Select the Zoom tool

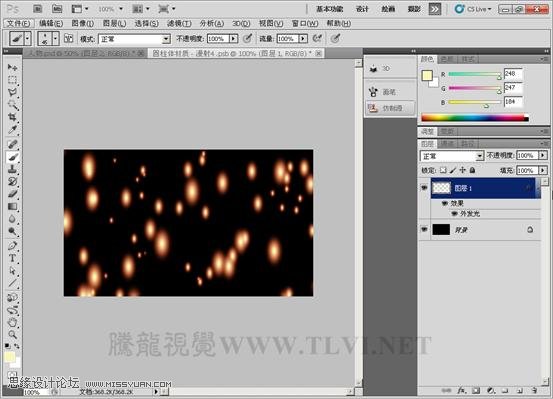(12, 334)
